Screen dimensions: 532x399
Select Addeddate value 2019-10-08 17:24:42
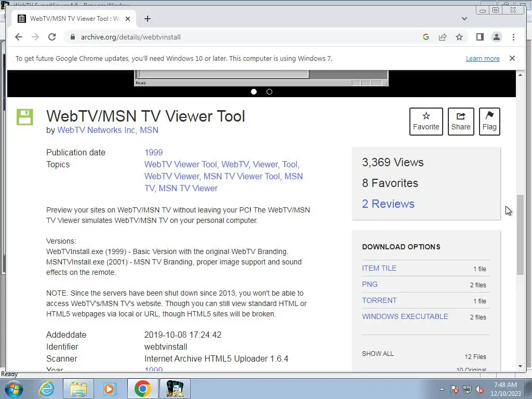(182, 335)
